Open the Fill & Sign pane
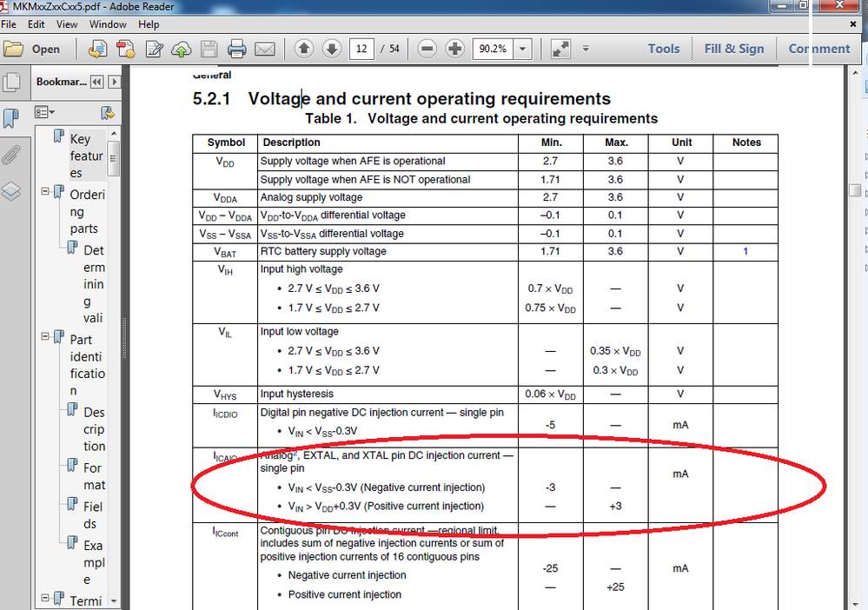868x610 pixels. [x=734, y=49]
